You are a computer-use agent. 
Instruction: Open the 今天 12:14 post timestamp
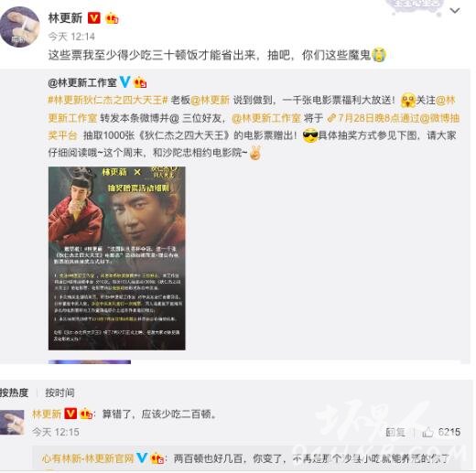pyautogui.click(x=71, y=37)
